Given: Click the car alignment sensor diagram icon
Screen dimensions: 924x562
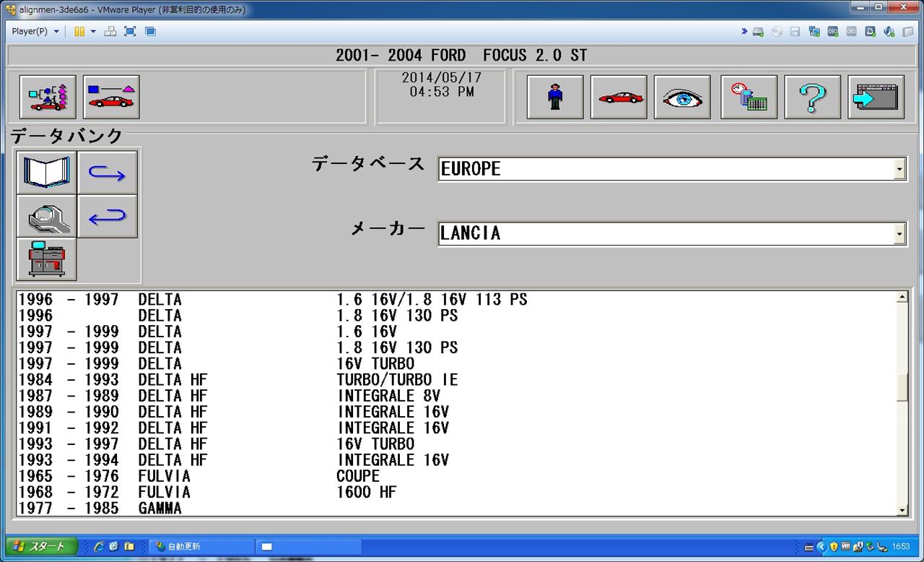Looking at the screenshot, I should pos(111,97).
